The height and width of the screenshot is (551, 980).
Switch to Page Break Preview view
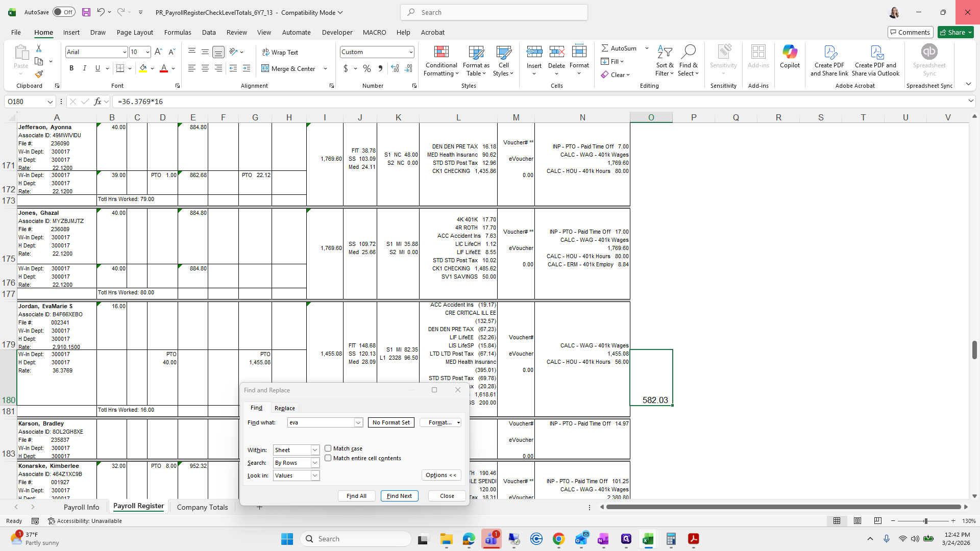877,521
